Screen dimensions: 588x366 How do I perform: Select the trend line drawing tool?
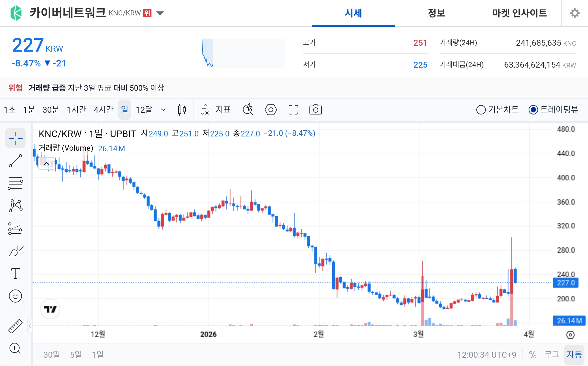click(15, 160)
